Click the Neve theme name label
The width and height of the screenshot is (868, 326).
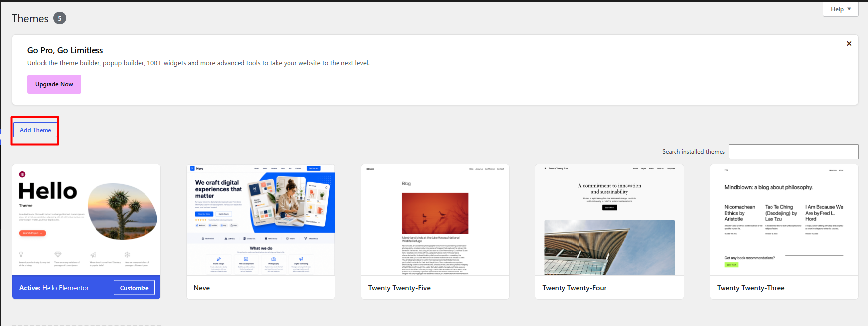coord(202,288)
